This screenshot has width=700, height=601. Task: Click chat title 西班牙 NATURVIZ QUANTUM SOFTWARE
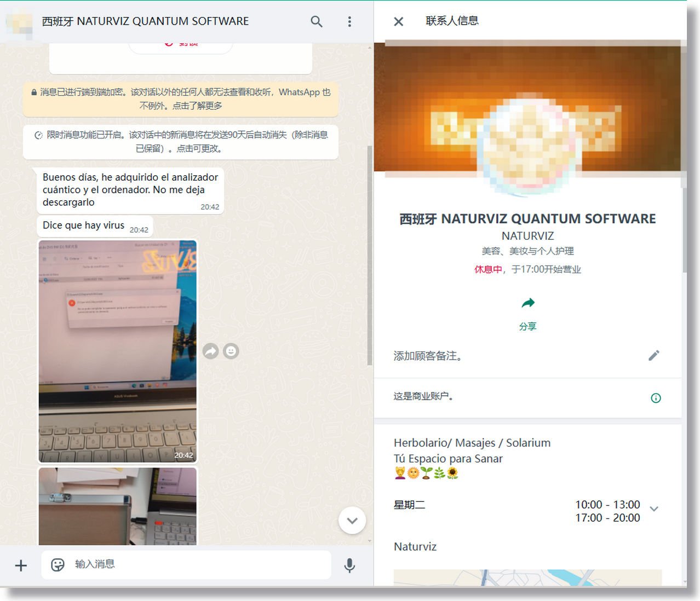point(145,21)
